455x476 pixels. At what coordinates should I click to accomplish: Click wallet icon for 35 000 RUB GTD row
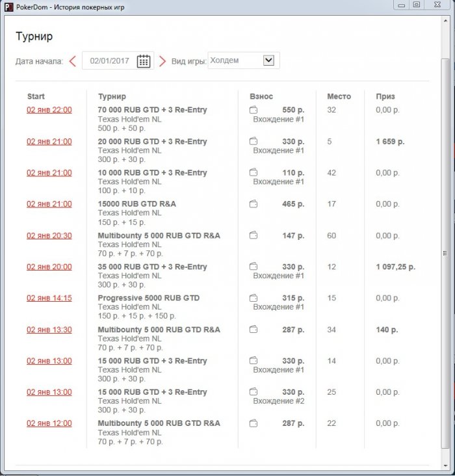coord(253,267)
